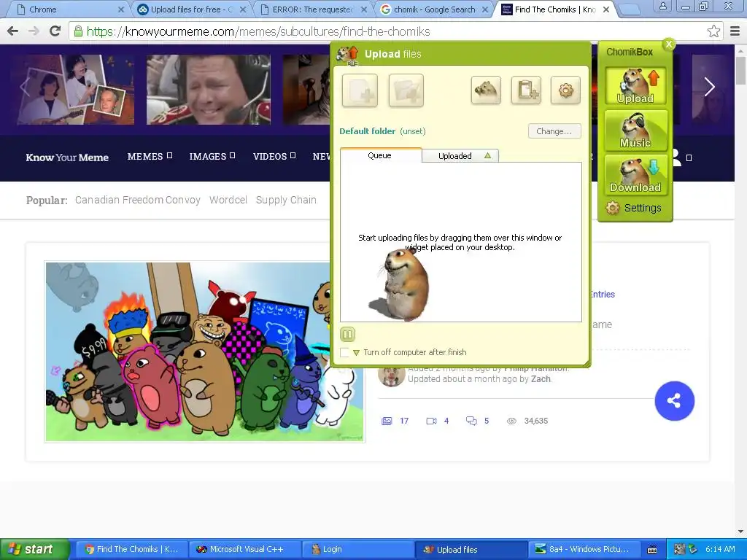The width and height of the screenshot is (747, 560).
Task: Open the VIDEOS navigation menu
Action: point(274,156)
